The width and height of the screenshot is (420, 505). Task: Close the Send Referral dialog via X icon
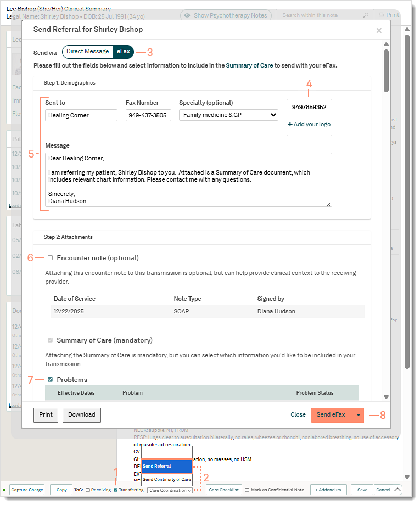[x=379, y=30]
